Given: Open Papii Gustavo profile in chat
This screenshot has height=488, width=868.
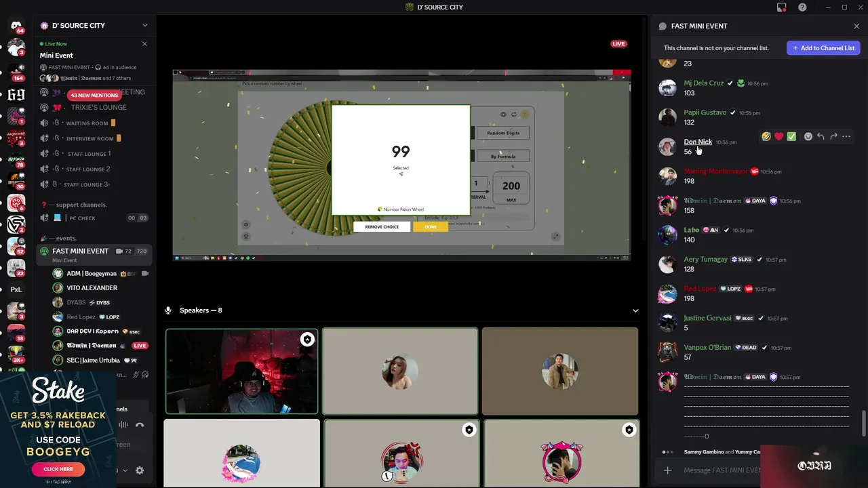Looking at the screenshot, I should 705,113.
